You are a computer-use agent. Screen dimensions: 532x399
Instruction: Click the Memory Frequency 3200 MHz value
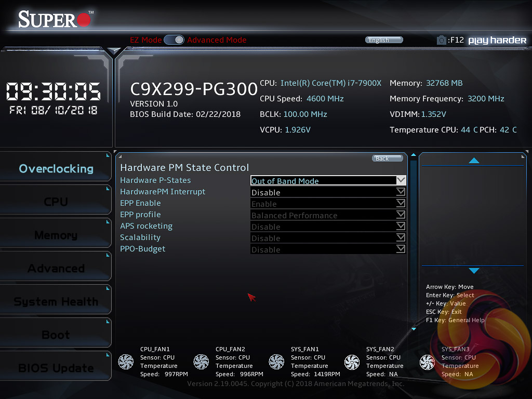(x=486, y=99)
